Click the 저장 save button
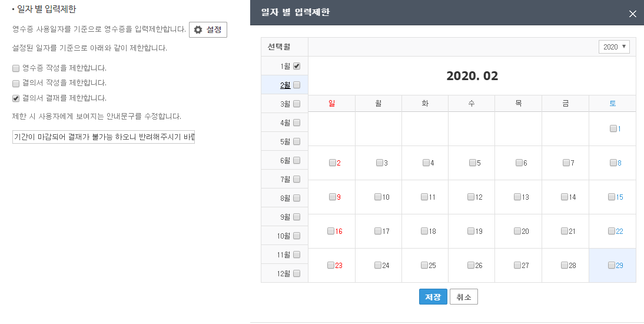Viewport: 644px width, 324px height. click(x=433, y=297)
